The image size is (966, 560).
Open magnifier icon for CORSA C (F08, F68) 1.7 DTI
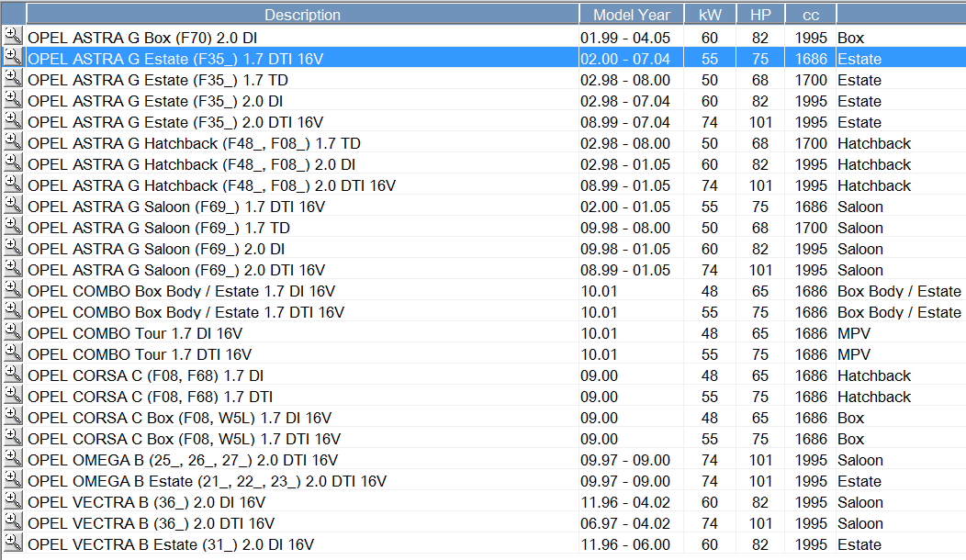tap(13, 395)
